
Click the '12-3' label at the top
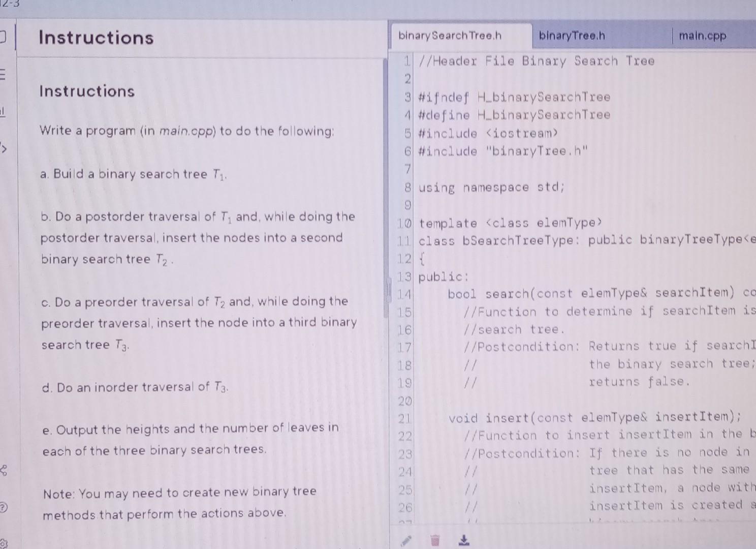click(x=10, y=4)
